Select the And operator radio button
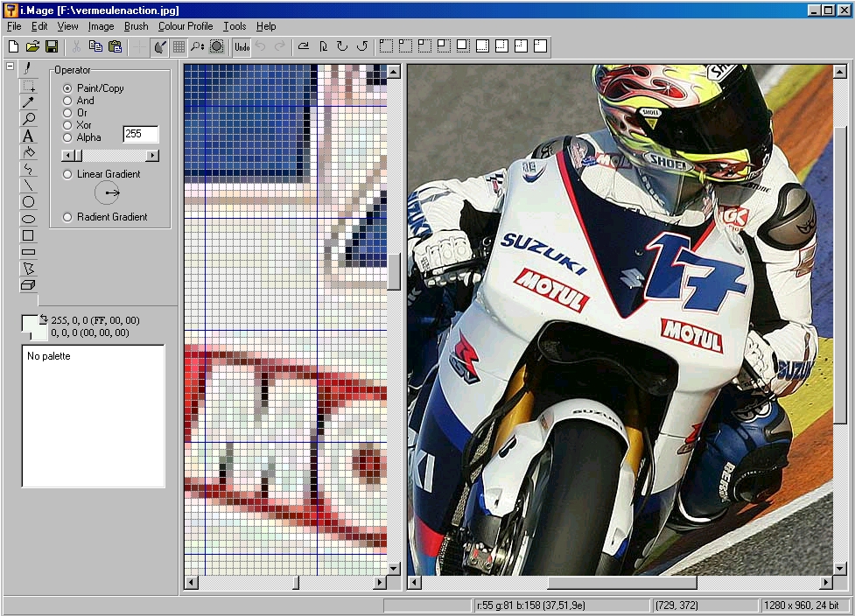Viewport: 855px width, 616px height. pyautogui.click(x=67, y=101)
